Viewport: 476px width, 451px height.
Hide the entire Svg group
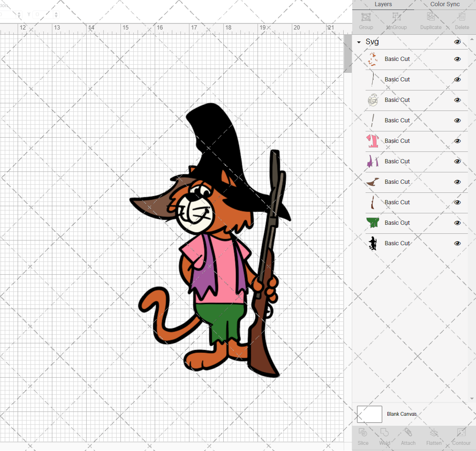click(457, 42)
